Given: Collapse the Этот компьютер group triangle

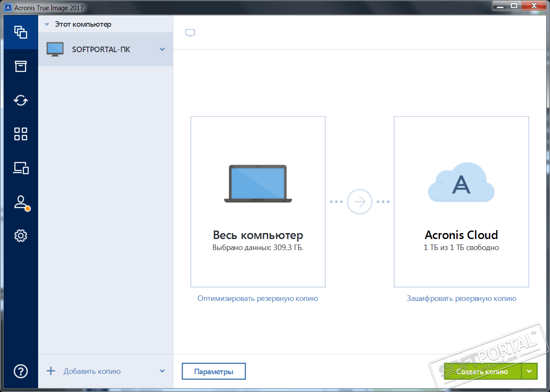Looking at the screenshot, I should tap(47, 25).
